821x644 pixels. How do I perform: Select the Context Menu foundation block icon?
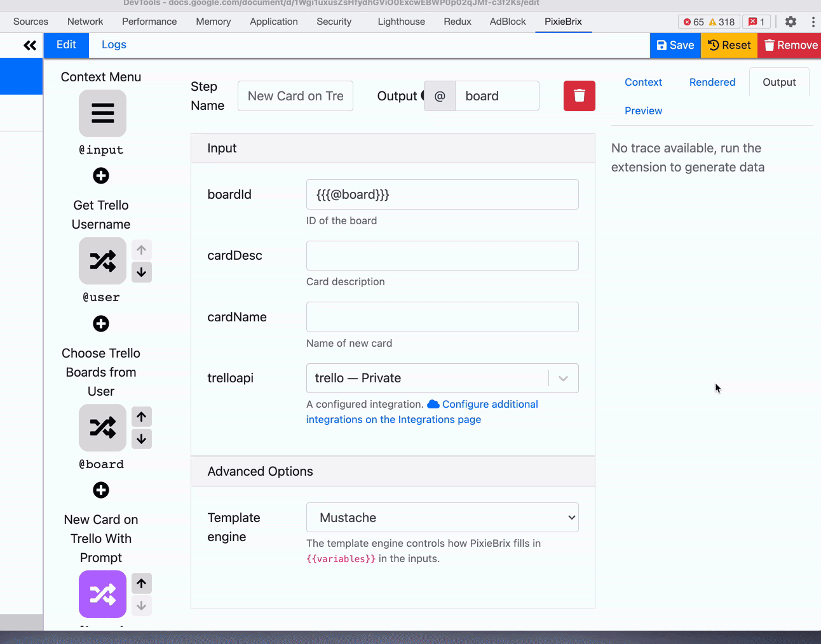(x=102, y=113)
